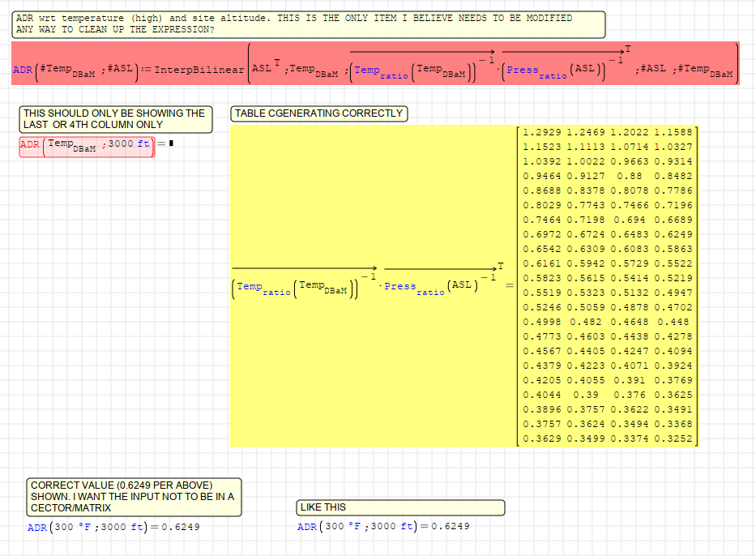
Task: Click the top text note about ADR wrt temperature
Action: click(x=308, y=24)
